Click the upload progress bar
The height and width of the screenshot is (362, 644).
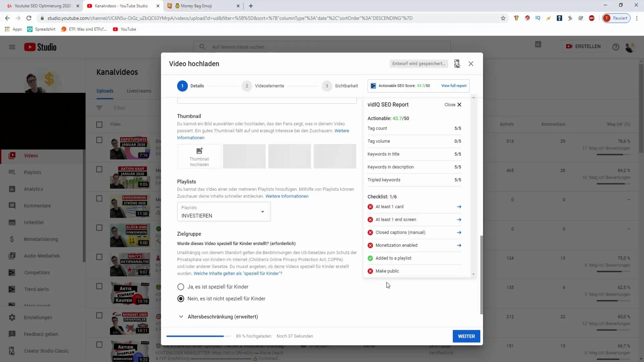click(x=199, y=336)
